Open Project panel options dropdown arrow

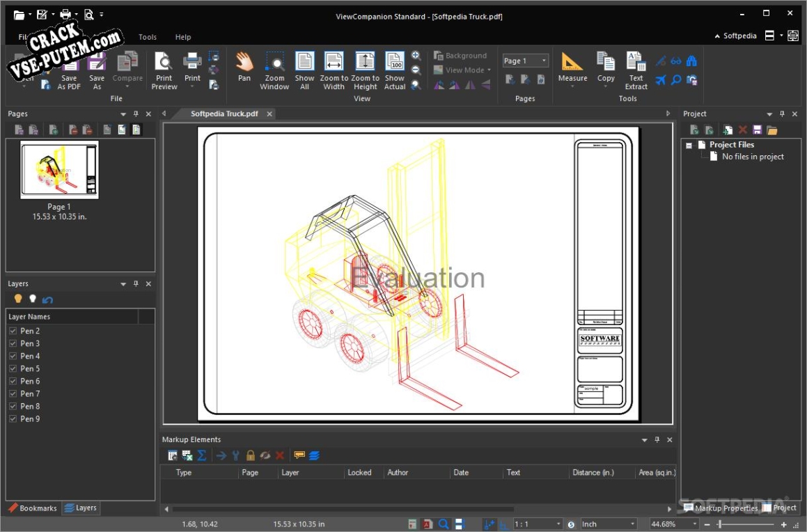click(769, 114)
